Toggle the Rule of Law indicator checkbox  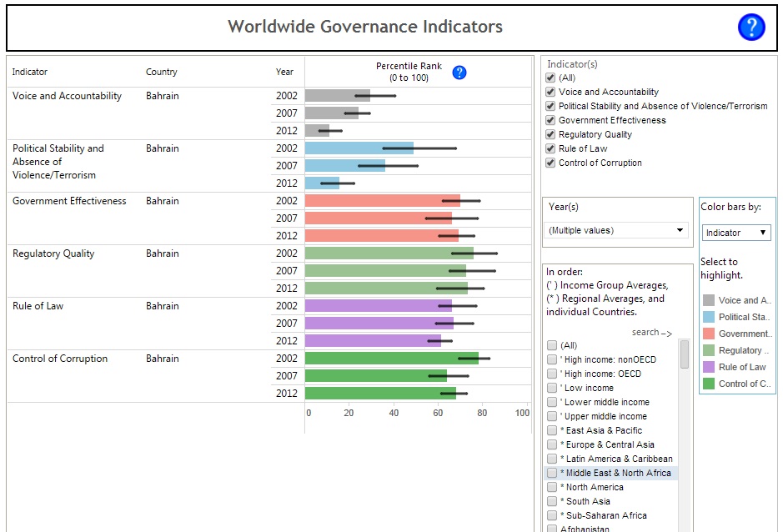[550, 148]
